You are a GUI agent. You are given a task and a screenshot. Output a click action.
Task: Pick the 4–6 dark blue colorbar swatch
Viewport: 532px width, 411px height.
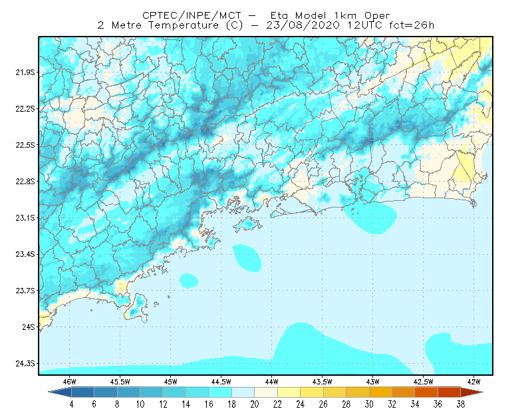tap(82, 392)
